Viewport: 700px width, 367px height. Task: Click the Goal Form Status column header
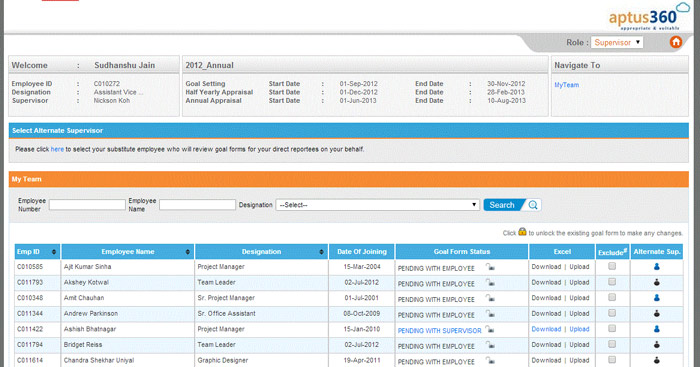tap(462, 252)
